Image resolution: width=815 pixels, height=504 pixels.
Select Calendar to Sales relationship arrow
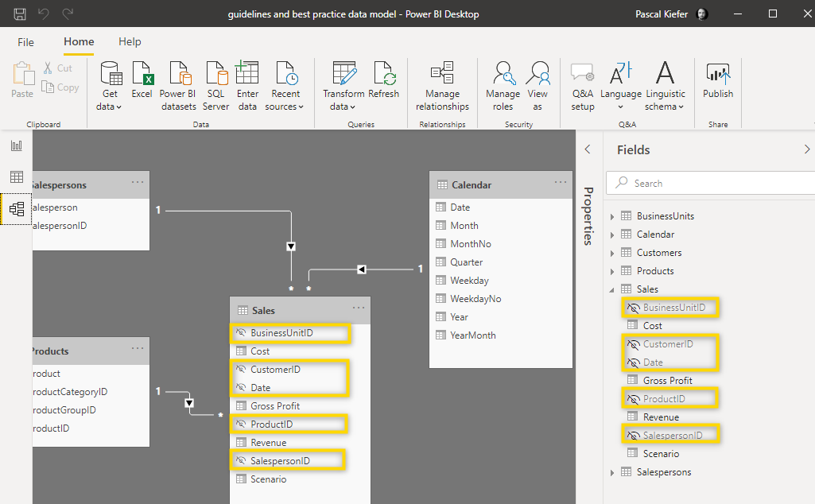coord(361,269)
